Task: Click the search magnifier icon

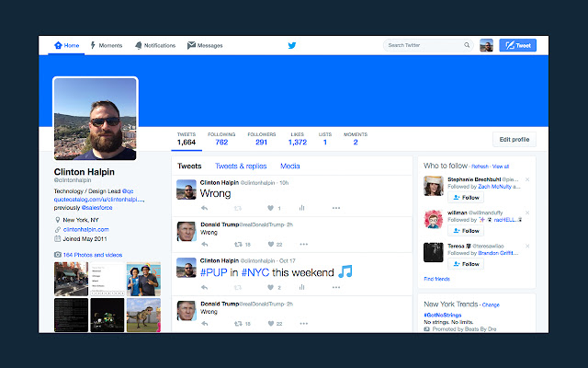Action: point(467,45)
